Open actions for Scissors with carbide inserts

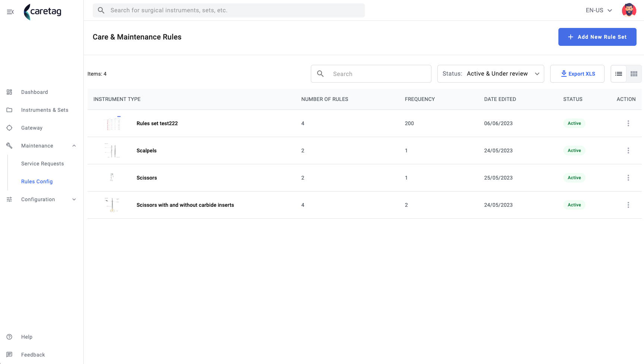pos(628,205)
